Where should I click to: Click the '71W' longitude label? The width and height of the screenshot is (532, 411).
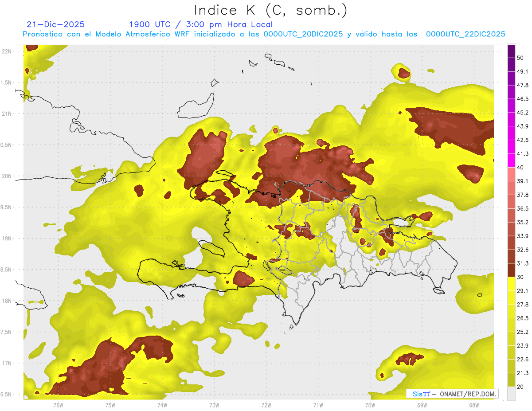tap(318, 405)
